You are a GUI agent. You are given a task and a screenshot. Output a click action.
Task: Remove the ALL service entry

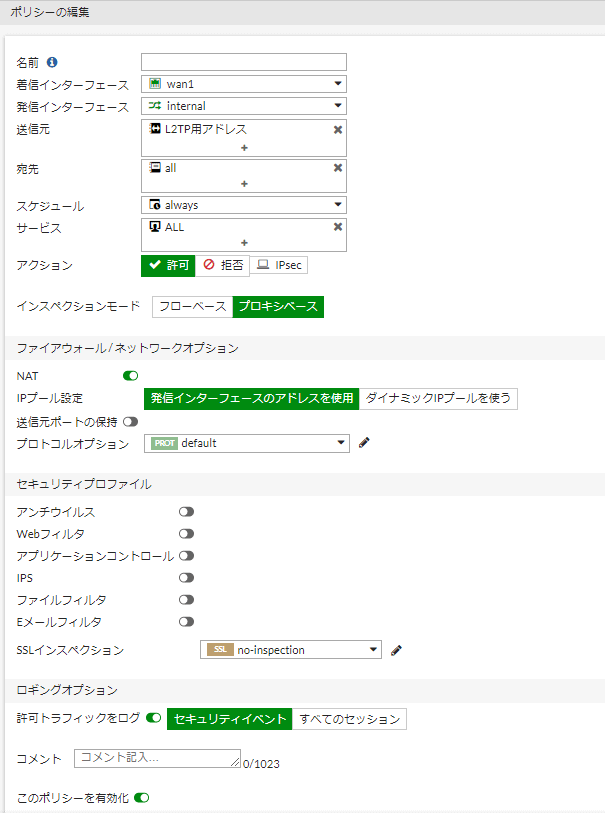pos(337,227)
